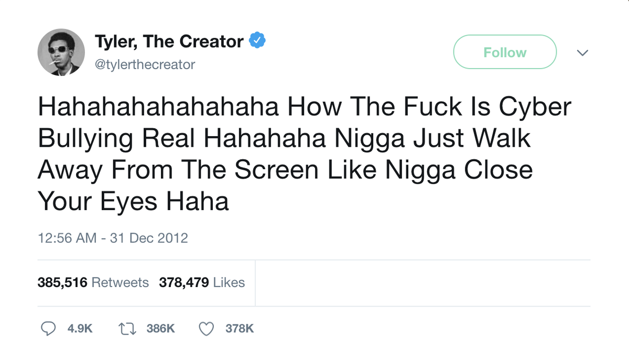The width and height of the screenshot is (629, 364).
Task: Click the opening "Hahahahahahahaha" word of the tweet
Action: [158, 107]
